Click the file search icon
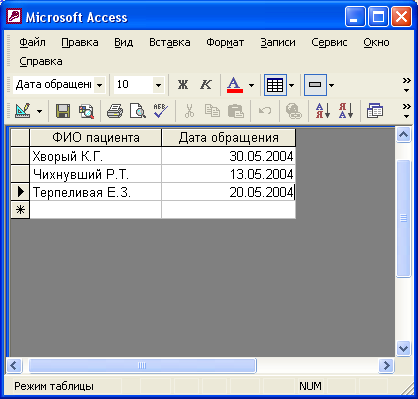This screenshot has height=399, width=418. point(86,111)
